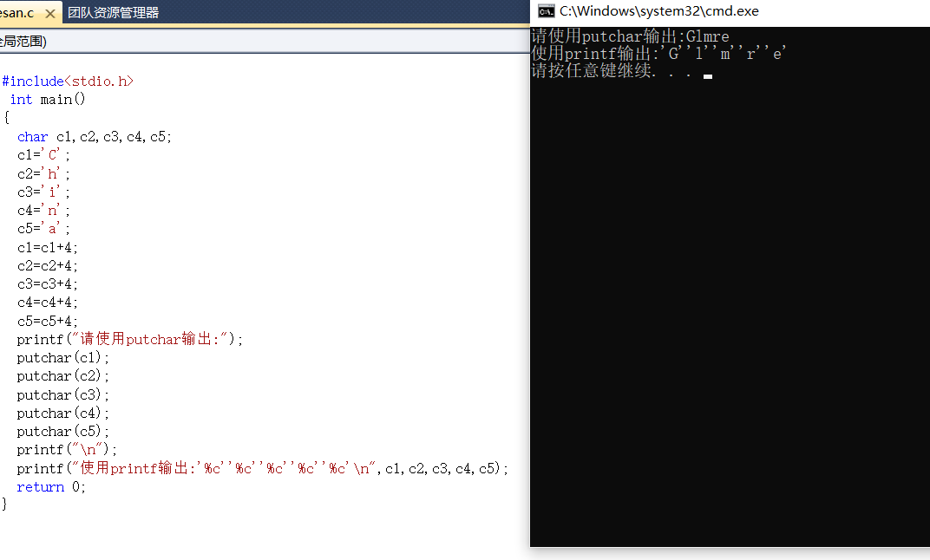930x560 pixels.
Task: Click the c2='h'; assignment line
Action: click(44, 173)
